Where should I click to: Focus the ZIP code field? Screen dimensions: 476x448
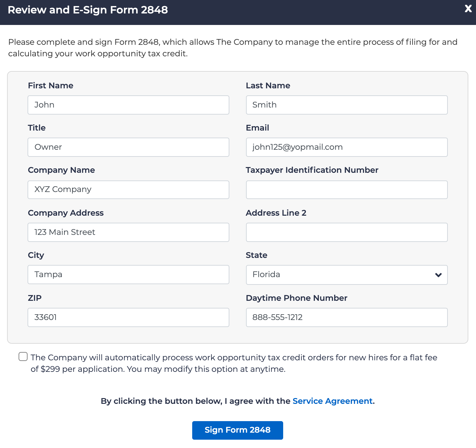pos(128,317)
